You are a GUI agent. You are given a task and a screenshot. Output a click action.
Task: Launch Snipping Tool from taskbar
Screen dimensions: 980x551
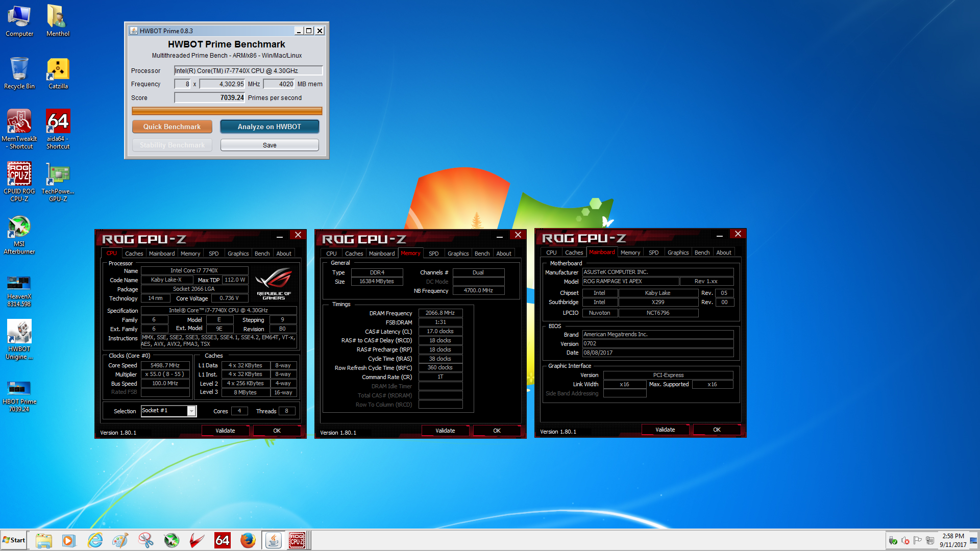(x=146, y=540)
